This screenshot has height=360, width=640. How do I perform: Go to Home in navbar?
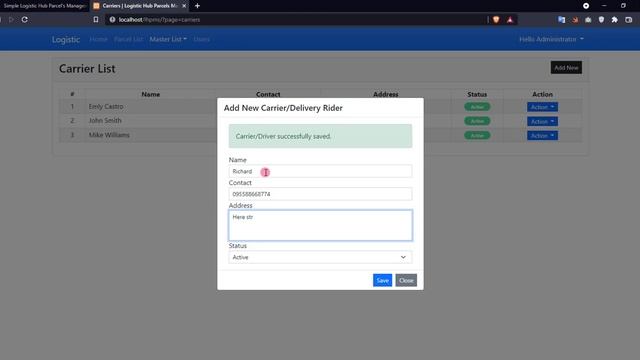point(98,39)
